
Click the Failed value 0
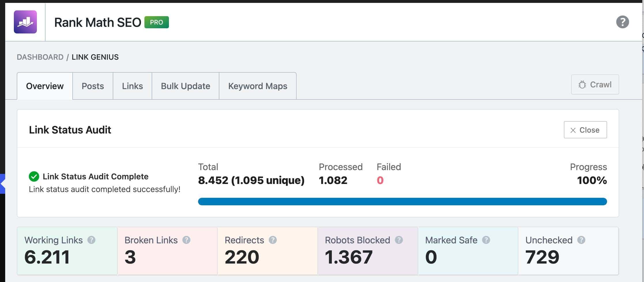[x=380, y=180]
